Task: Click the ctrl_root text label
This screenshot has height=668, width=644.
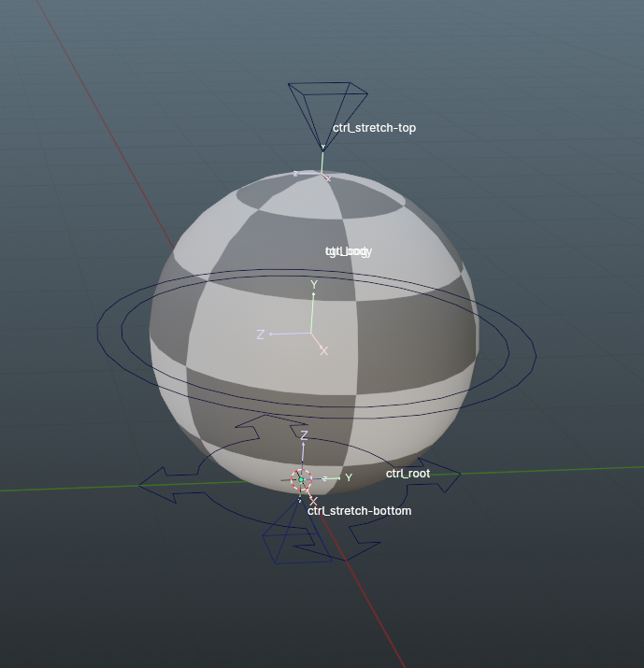Action: click(408, 474)
